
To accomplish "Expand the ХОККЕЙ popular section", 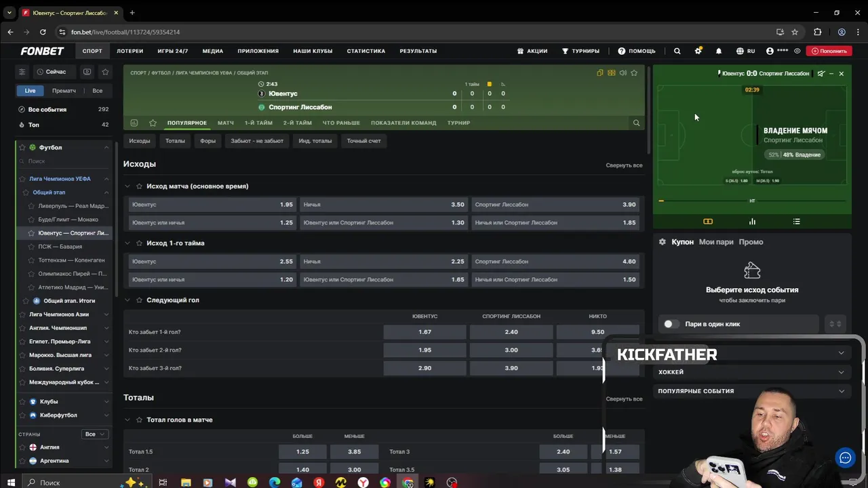I will coord(841,372).
